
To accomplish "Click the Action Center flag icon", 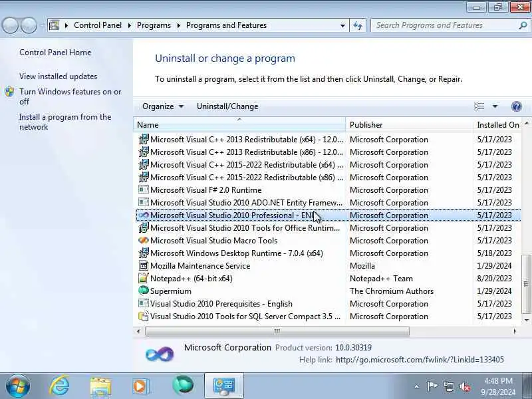I will click(x=432, y=386).
